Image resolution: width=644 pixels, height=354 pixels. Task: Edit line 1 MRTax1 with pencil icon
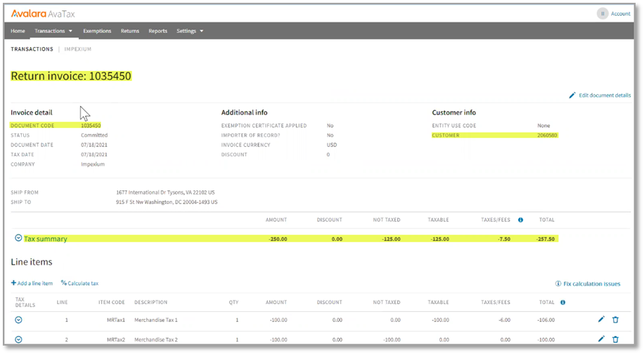601,320
